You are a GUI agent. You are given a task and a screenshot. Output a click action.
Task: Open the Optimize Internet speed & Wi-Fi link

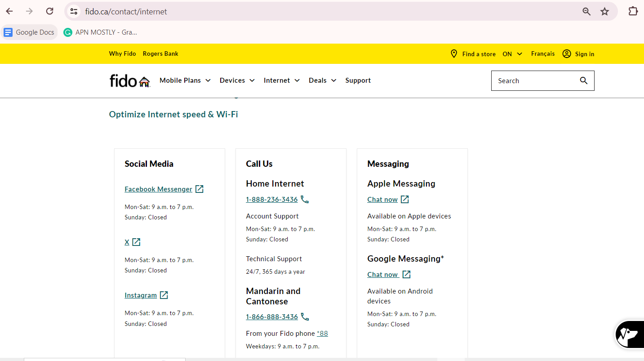(173, 114)
